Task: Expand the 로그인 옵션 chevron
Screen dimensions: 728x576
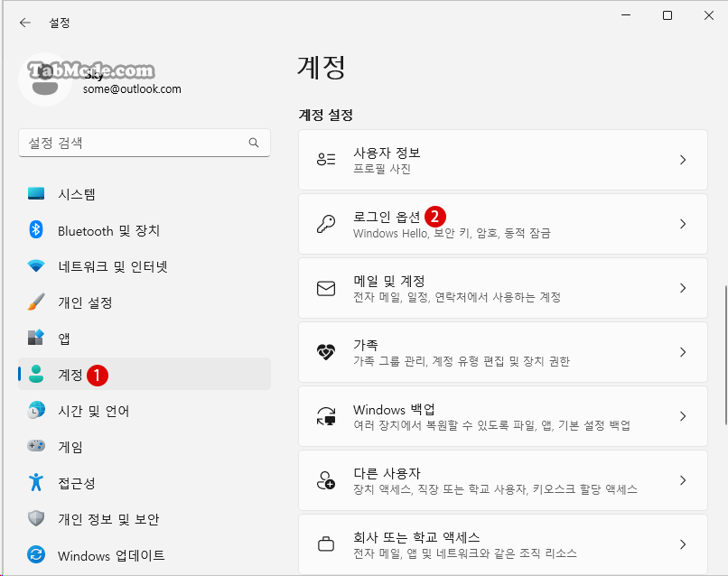Action: (x=683, y=224)
